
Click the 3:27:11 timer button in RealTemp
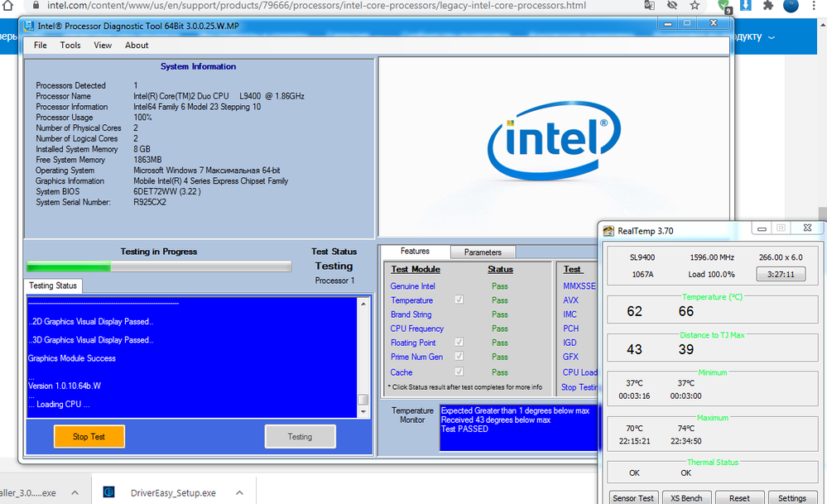click(781, 274)
